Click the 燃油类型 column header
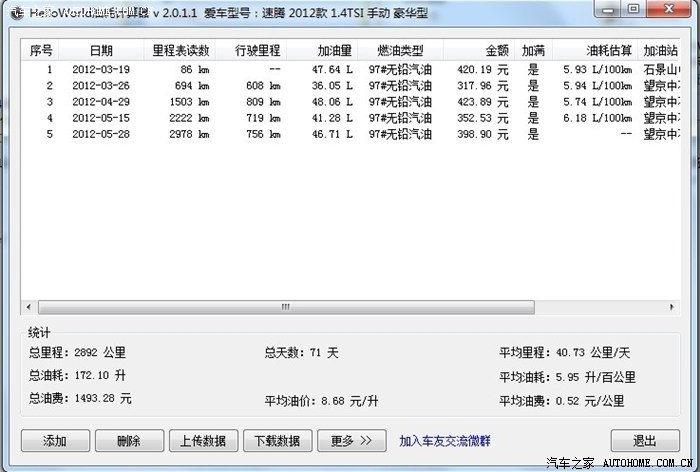This screenshot has height=472, width=700. tap(400, 50)
